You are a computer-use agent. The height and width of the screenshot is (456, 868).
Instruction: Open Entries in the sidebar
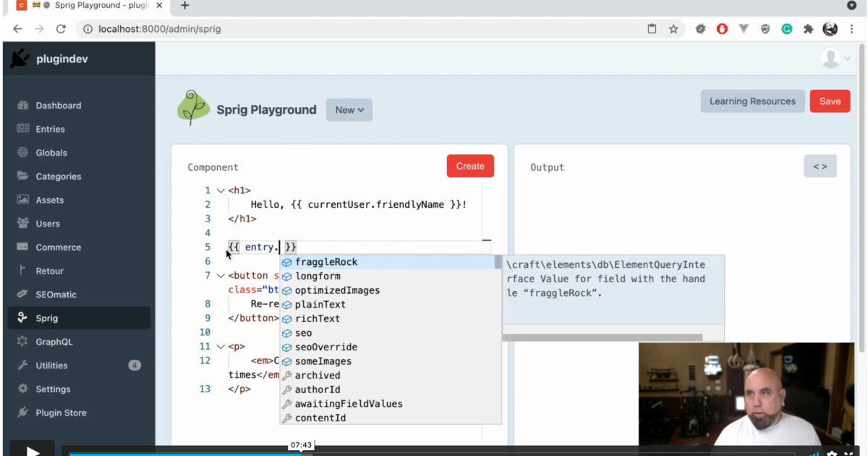coord(50,129)
